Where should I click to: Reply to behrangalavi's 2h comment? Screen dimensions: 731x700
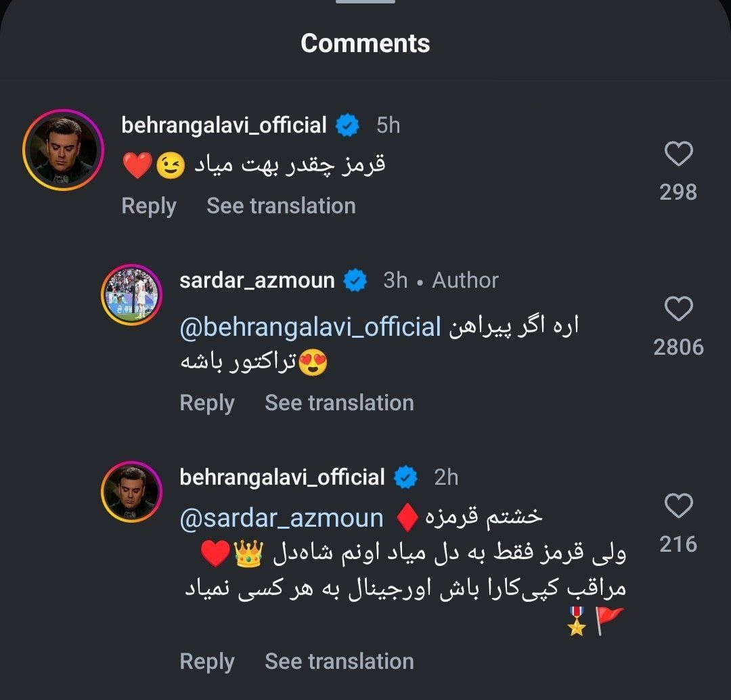click(x=206, y=661)
